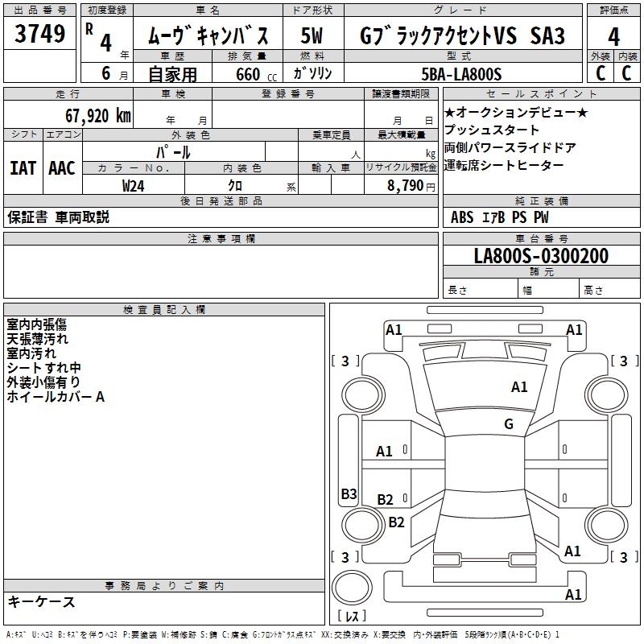
Task: Click the G mark on the windshield
Action: 509,424
